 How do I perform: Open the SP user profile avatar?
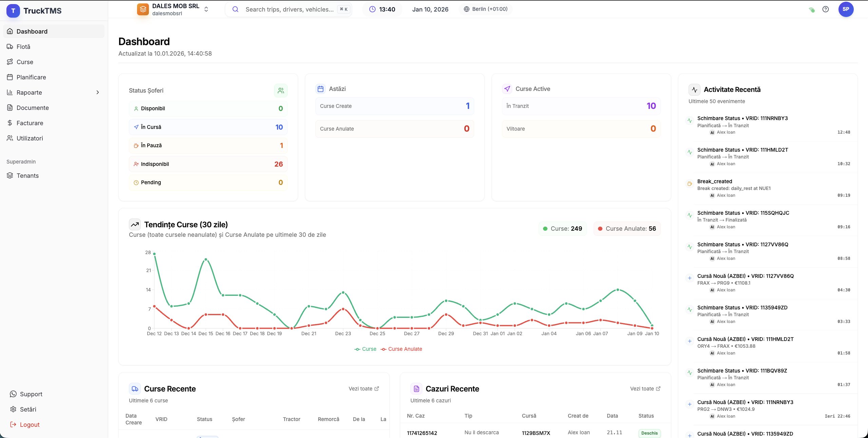(846, 9)
